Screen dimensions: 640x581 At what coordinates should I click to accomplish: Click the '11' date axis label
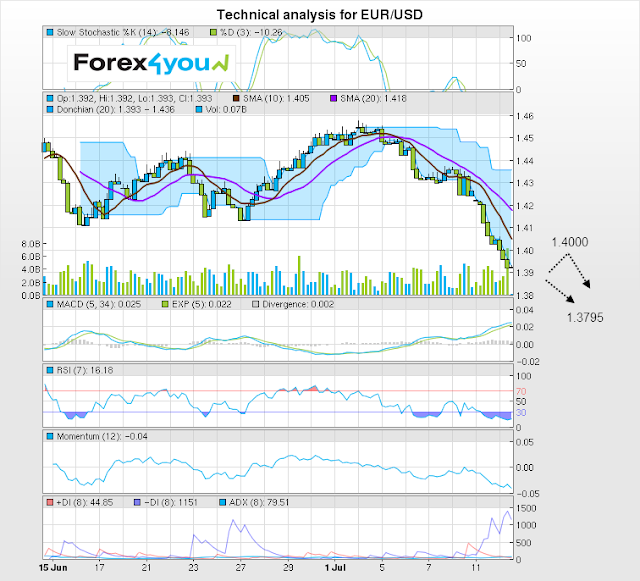coord(476,568)
